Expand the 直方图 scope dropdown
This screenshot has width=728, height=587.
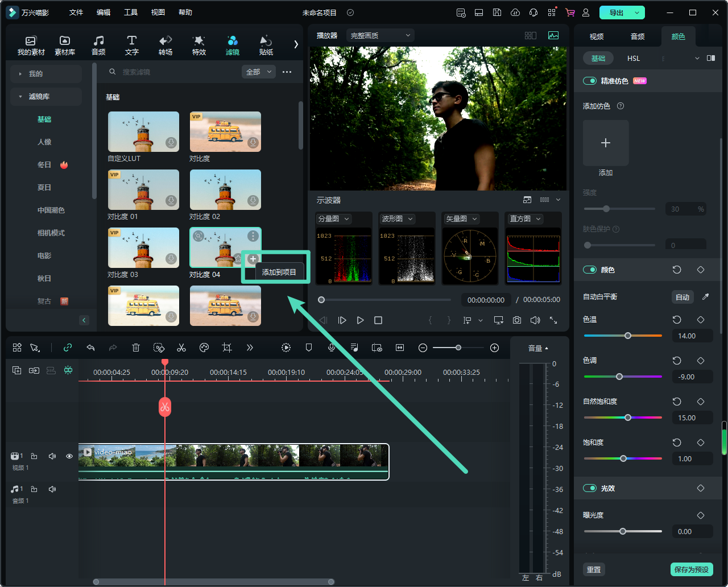tap(525, 219)
